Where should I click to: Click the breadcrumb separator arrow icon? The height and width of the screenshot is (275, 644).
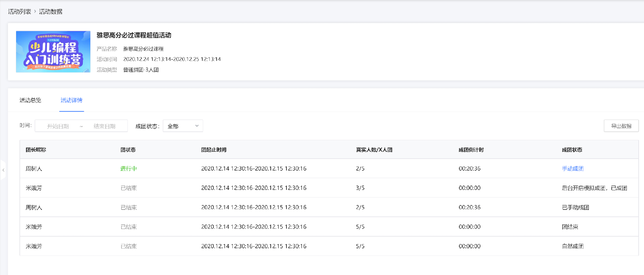point(35,11)
